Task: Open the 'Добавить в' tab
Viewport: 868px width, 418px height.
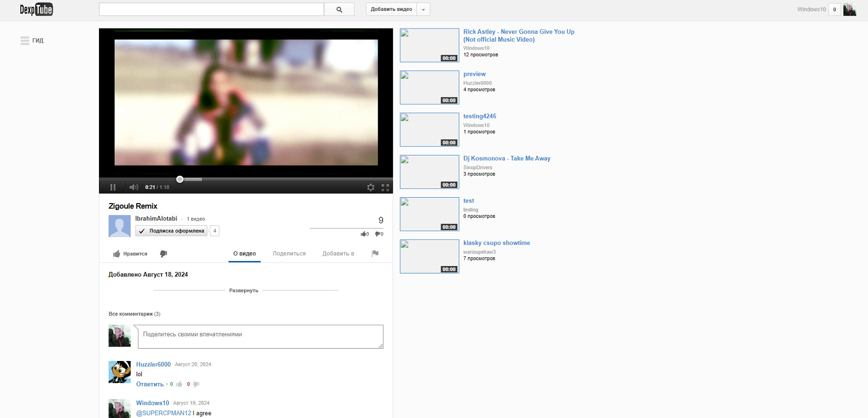Action: 338,254
